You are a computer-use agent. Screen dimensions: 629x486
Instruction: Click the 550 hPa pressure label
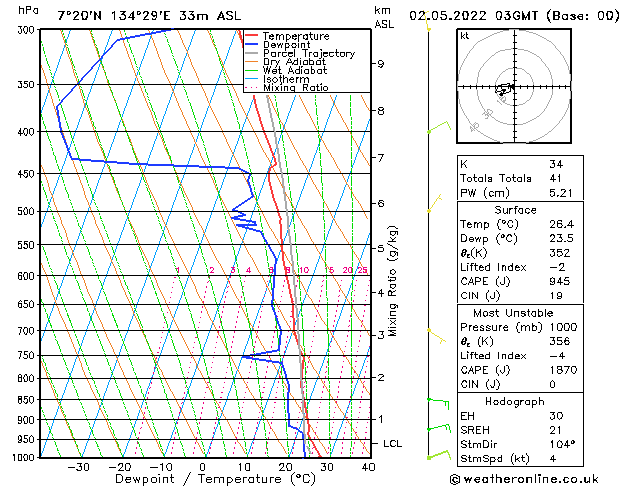click(28, 245)
